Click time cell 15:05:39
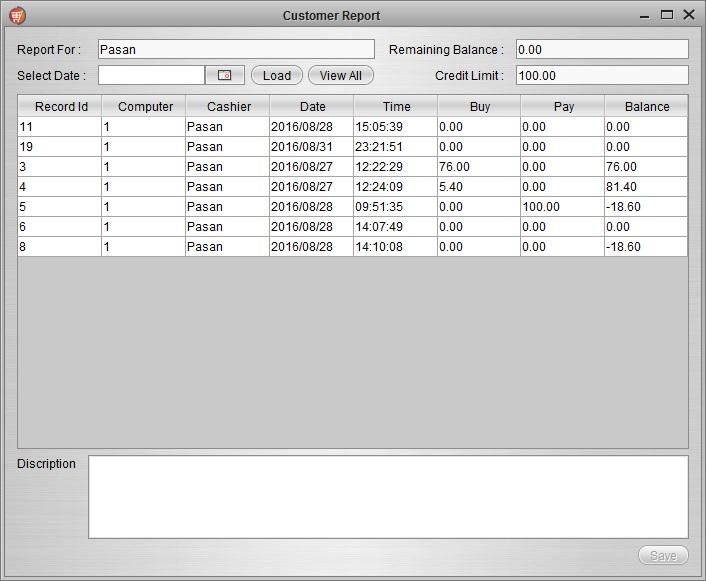The image size is (706, 581). pyautogui.click(x=395, y=127)
